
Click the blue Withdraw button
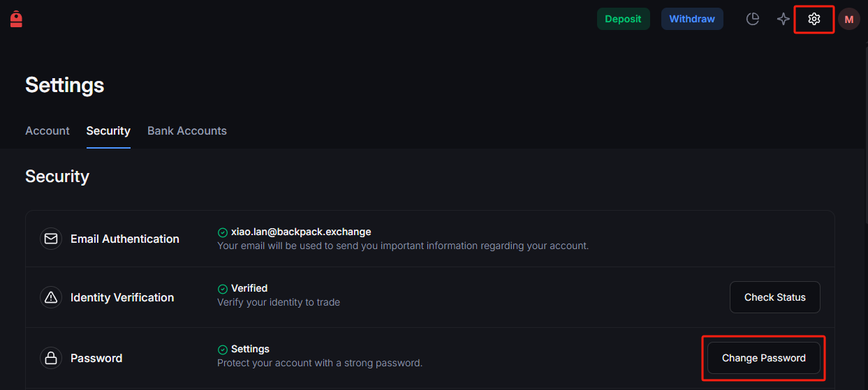[692, 19]
